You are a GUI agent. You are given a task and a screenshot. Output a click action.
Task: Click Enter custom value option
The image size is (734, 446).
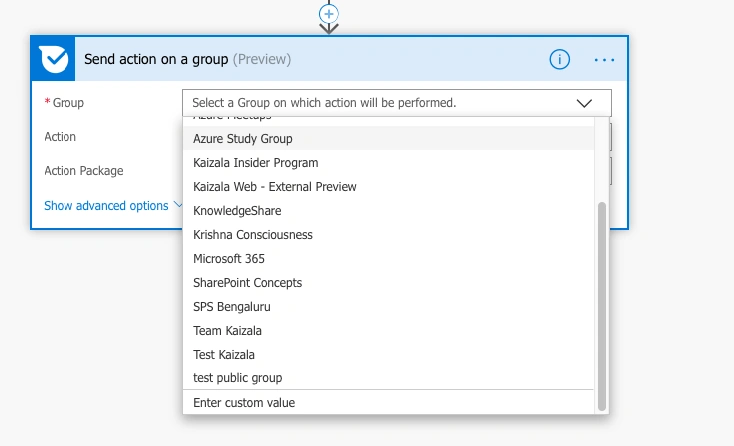point(389,402)
